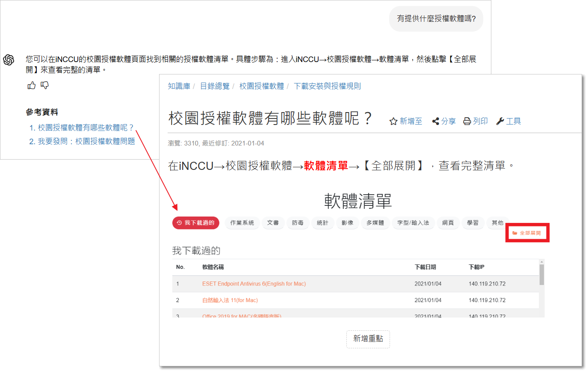The height and width of the screenshot is (374, 588).
Task: Click the 新增重點 button
Action: [368, 339]
